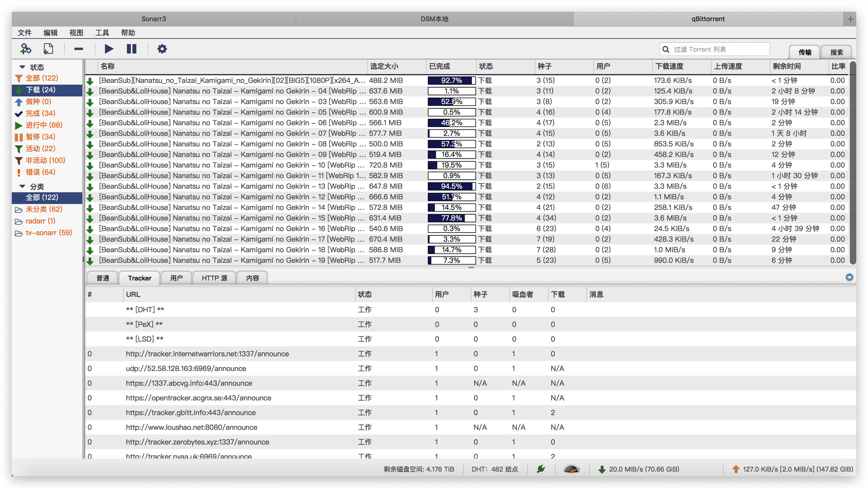The width and height of the screenshot is (868, 488).
Task: Open the Tracker details tab
Action: 140,278
